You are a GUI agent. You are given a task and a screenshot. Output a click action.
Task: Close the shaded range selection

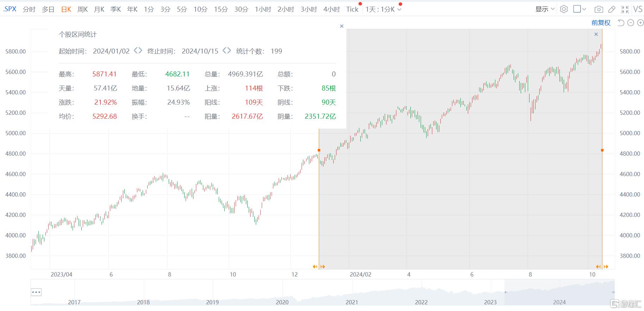point(596,34)
